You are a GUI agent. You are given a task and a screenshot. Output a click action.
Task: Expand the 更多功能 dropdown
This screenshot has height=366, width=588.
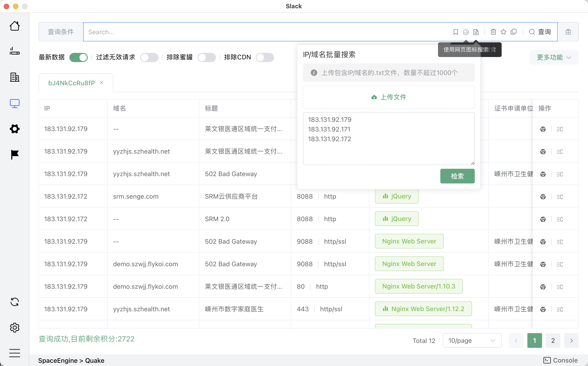pyautogui.click(x=554, y=57)
